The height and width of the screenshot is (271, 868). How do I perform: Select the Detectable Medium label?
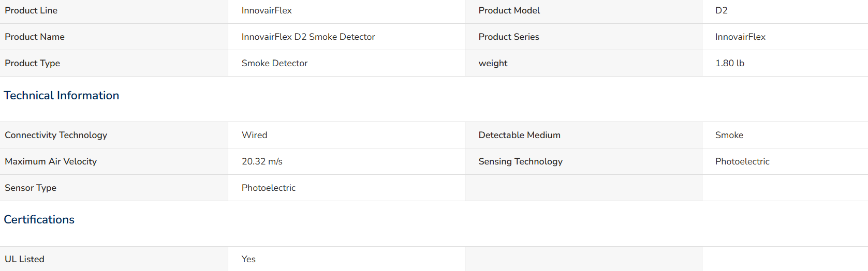(x=519, y=135)
